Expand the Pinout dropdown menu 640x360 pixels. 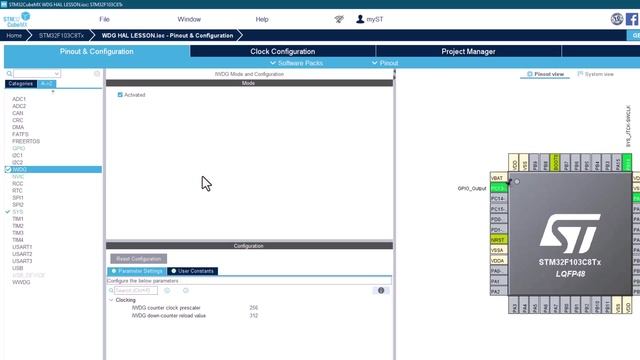coord(385,63)
